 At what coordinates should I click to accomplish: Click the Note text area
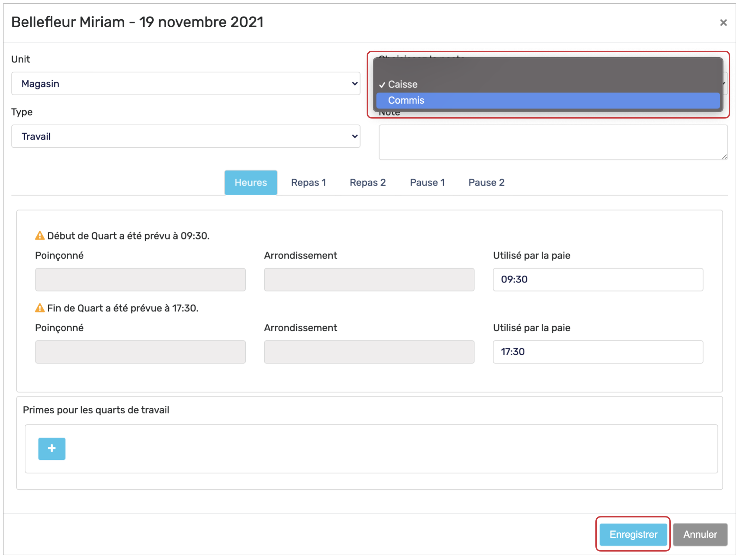click(x=552, y=142)
